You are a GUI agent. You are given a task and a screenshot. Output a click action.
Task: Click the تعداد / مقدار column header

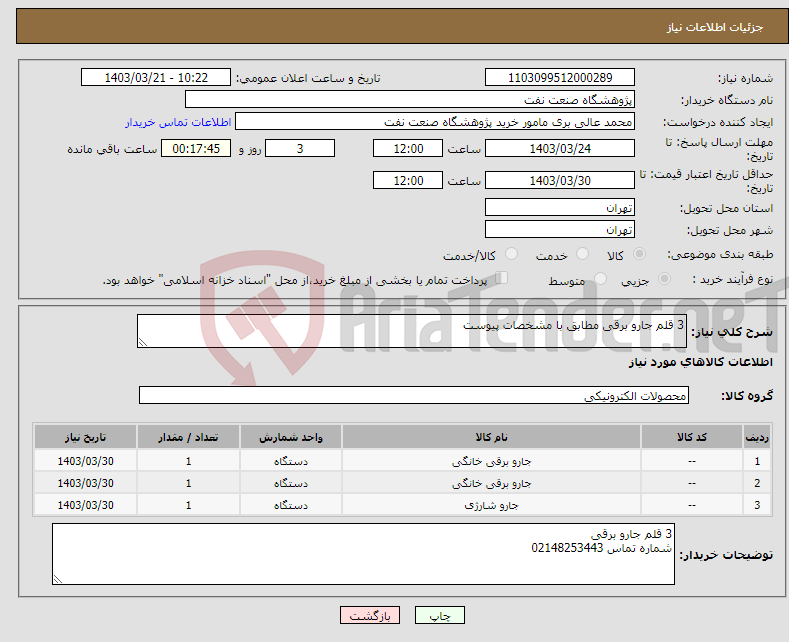click(x=188, y=437)
